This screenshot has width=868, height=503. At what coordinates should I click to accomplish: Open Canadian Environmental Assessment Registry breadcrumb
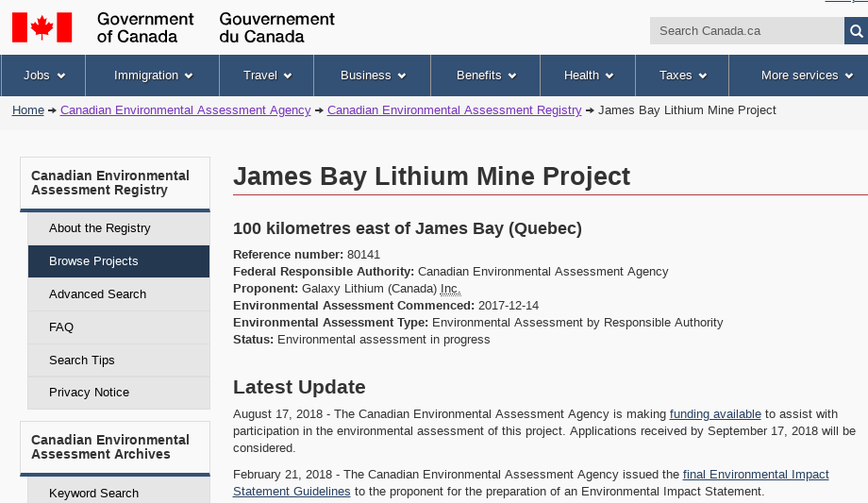point(455,110)
